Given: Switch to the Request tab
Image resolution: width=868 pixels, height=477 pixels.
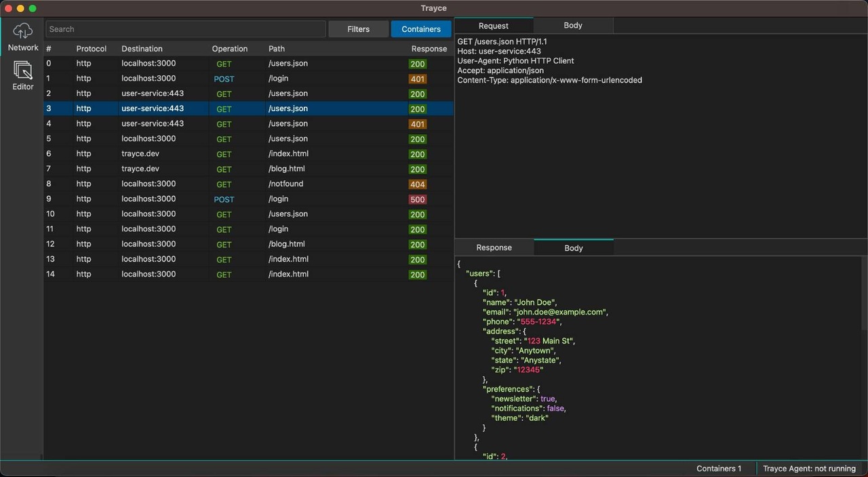Looking at the screenshot, I should (x=493, y=26).
